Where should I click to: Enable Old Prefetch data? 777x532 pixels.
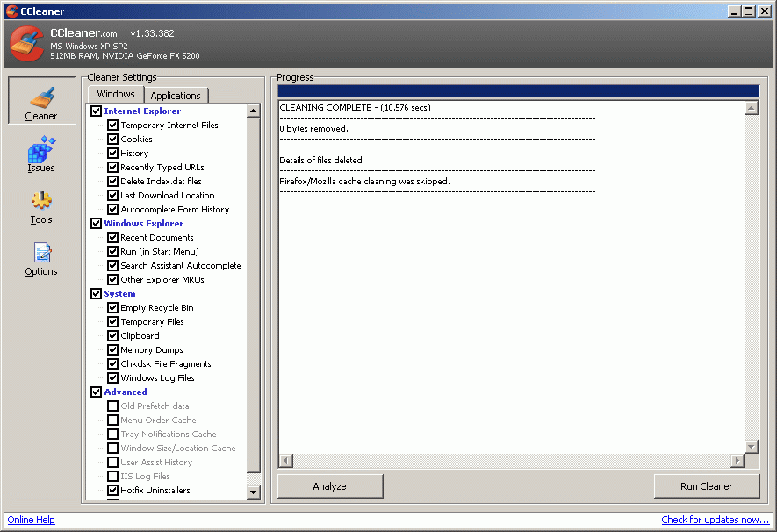tap(113, 406)
